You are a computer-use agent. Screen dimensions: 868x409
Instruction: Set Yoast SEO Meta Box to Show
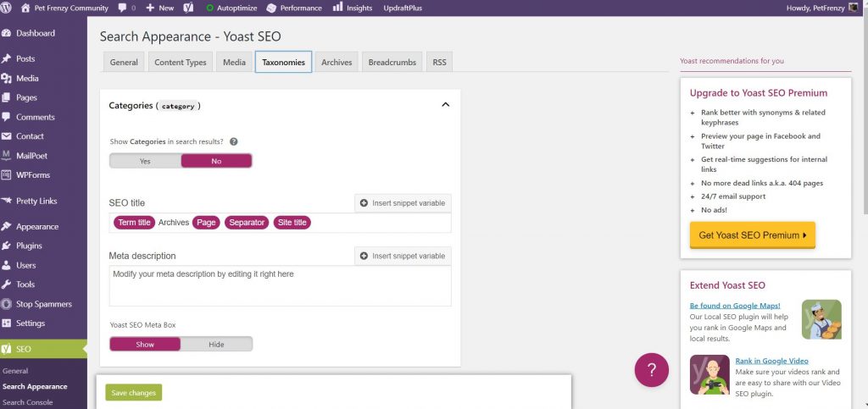(145, 345)
